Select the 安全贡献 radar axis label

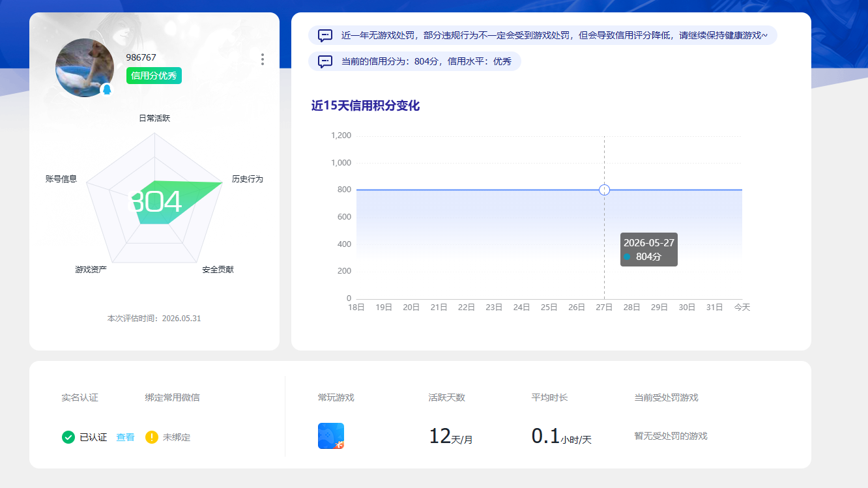click(x=218, y=269)
